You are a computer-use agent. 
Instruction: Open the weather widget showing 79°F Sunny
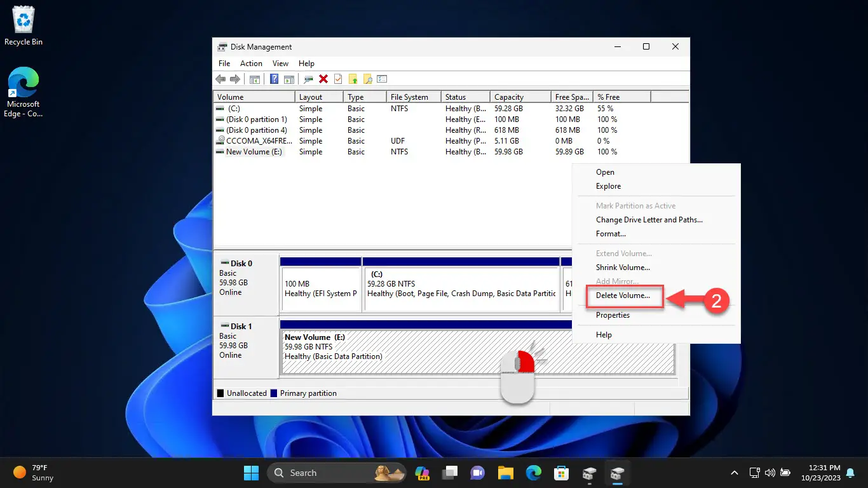point(34,473)
